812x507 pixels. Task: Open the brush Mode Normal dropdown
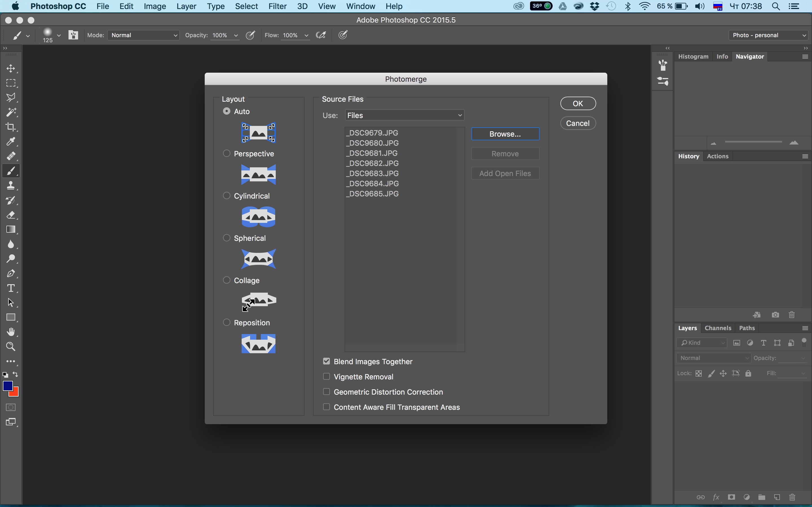(x=143, y=35)
